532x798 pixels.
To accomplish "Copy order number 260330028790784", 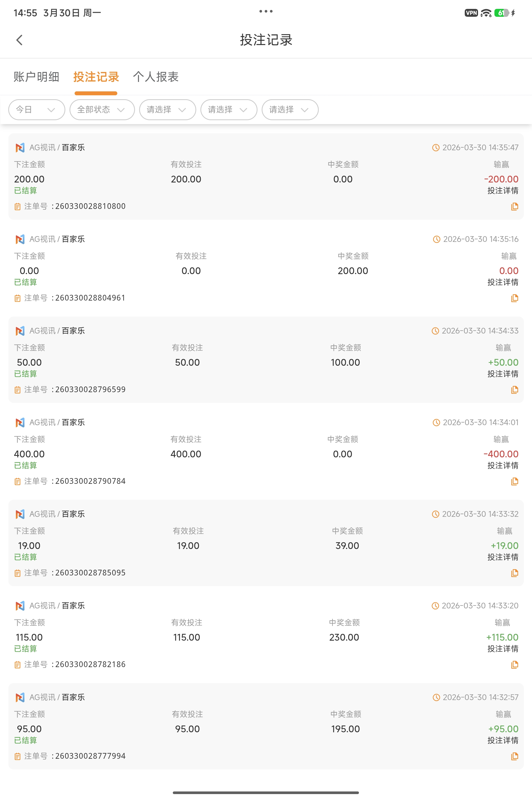I will coord(514,481).
